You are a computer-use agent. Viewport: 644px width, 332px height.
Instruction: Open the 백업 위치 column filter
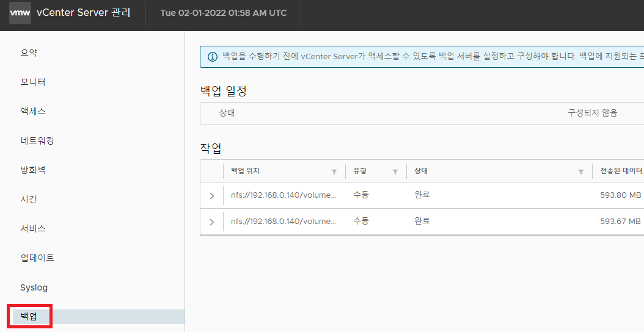[334, 171]
